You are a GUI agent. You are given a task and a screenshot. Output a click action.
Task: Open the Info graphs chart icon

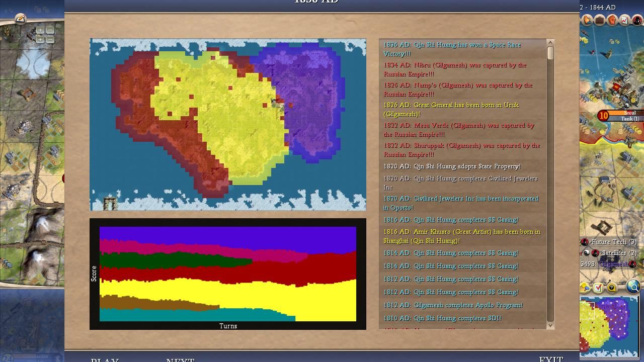624,20
